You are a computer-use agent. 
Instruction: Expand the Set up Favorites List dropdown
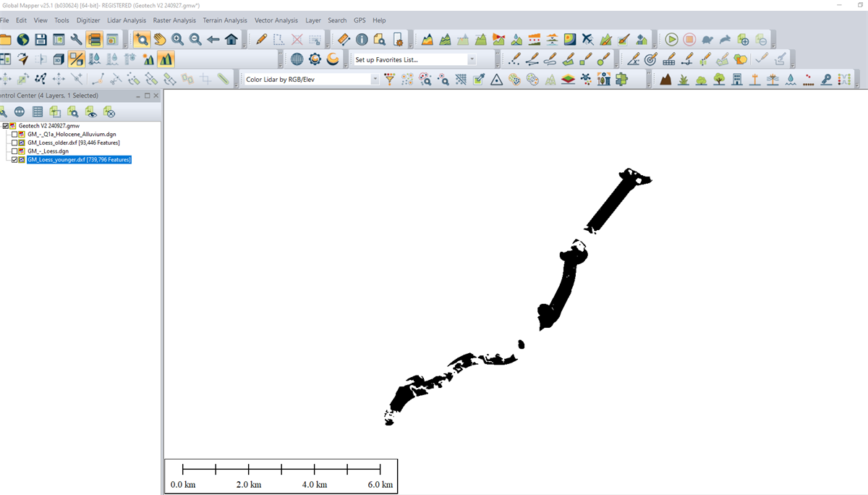pyautogui.click(x=472, y=59)
